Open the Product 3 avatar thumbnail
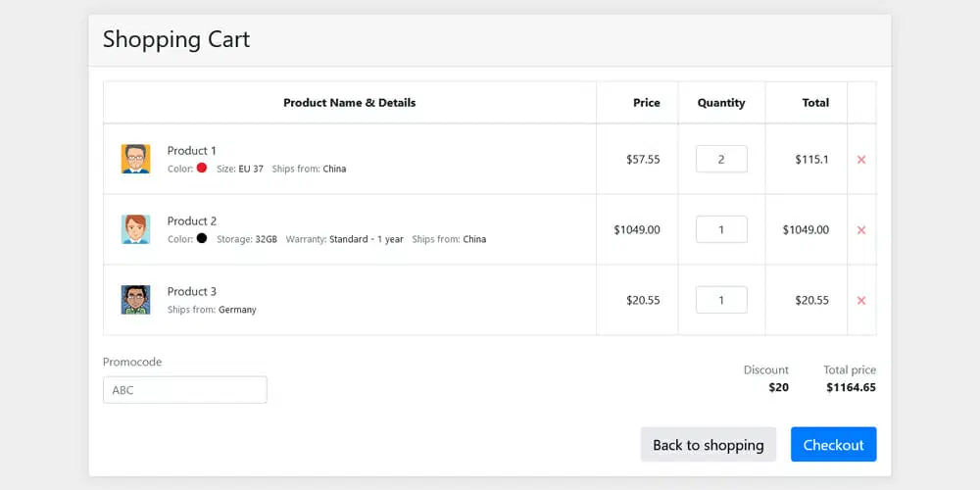980x490 pixels. pyautogui.click(x=135, y=300)
